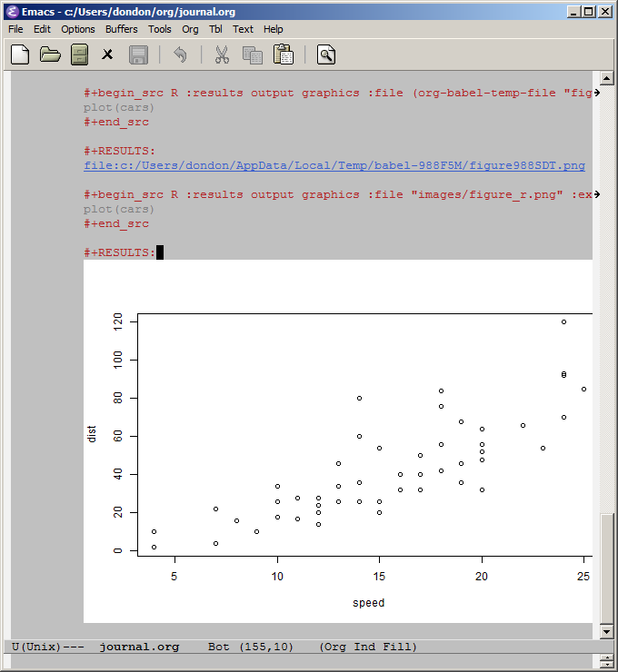Viewport: 618px width, 672px height.
Task: Start a search with the magnifier icon
Action: [326, 54]
